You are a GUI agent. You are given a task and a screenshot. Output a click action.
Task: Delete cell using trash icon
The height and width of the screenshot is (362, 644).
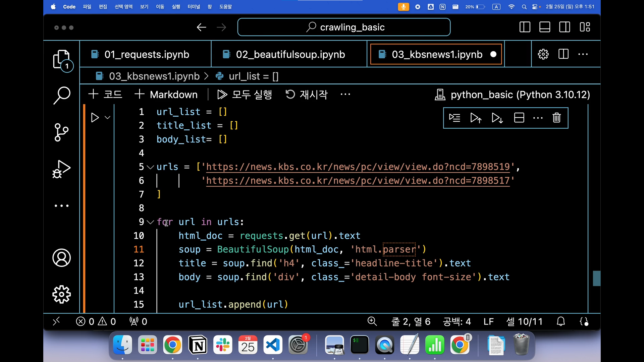pos(556,118)
